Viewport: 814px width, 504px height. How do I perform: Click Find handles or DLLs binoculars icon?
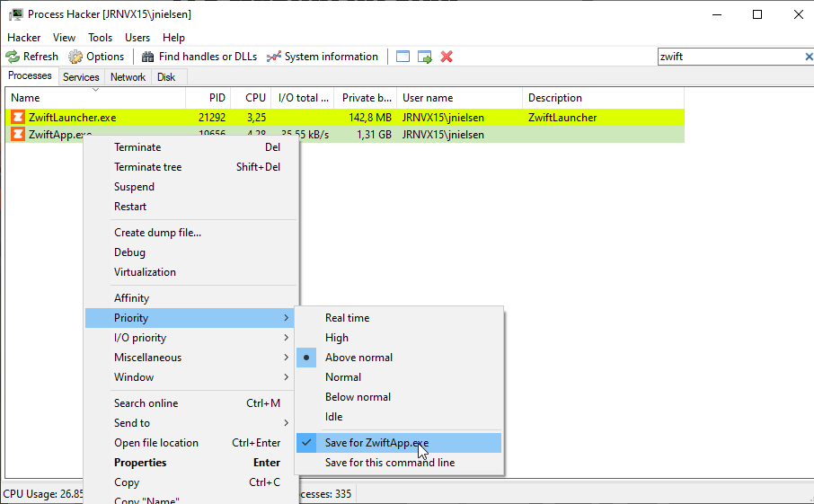pyautogui.click(x=148, y=57)
